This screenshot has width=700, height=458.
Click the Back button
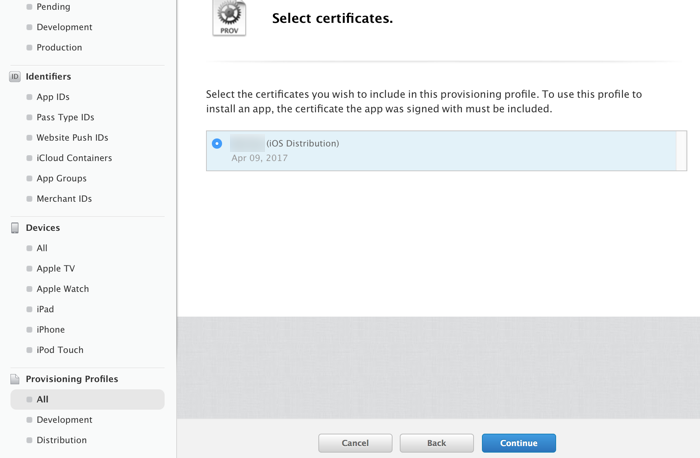pyautogui.click(x=436, y=443)
